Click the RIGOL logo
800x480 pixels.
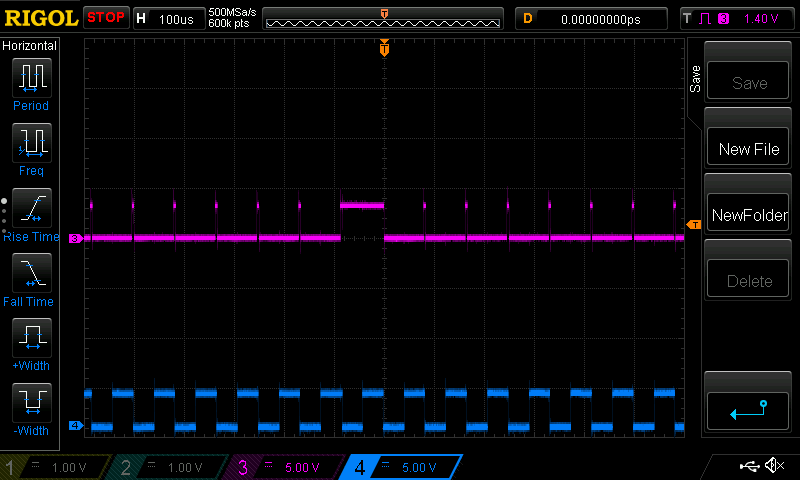[41, 18]
